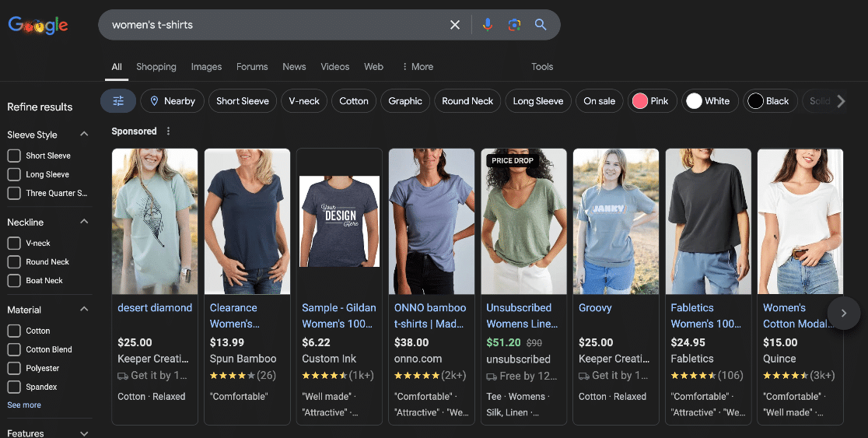Open Google Lens image search

click(x=514, y=25)
